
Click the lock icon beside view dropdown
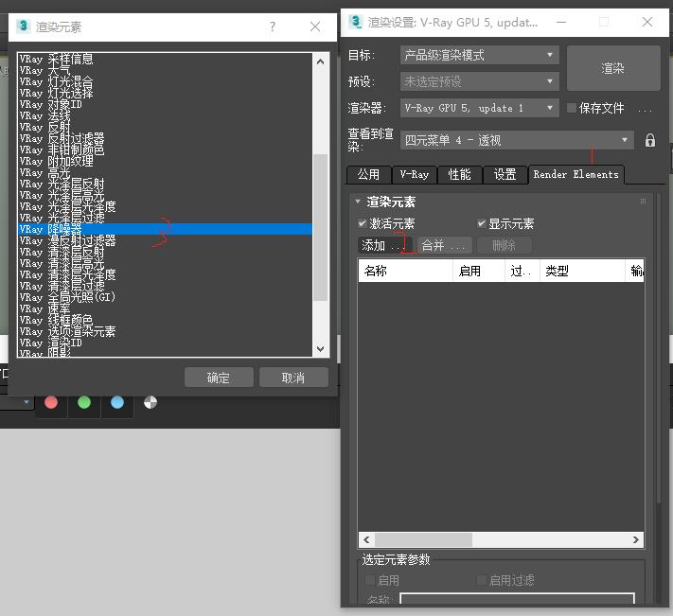click(x=650, y=140)
